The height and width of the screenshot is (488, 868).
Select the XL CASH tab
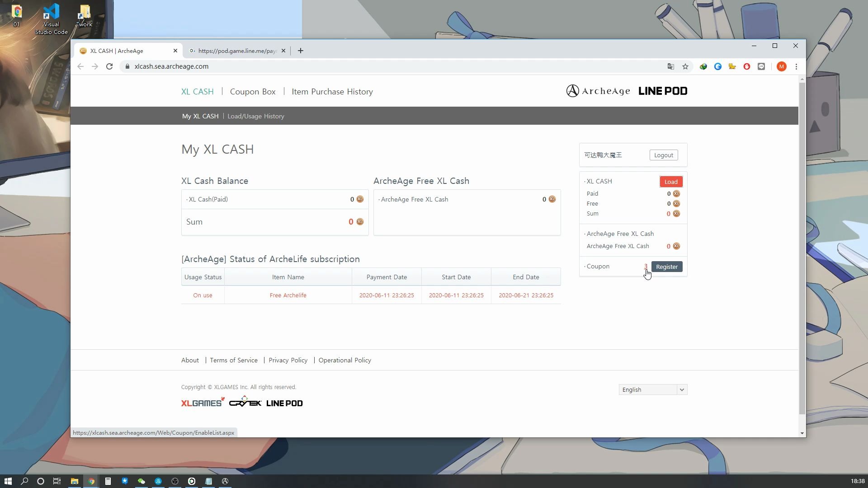(x=197, y=91)
